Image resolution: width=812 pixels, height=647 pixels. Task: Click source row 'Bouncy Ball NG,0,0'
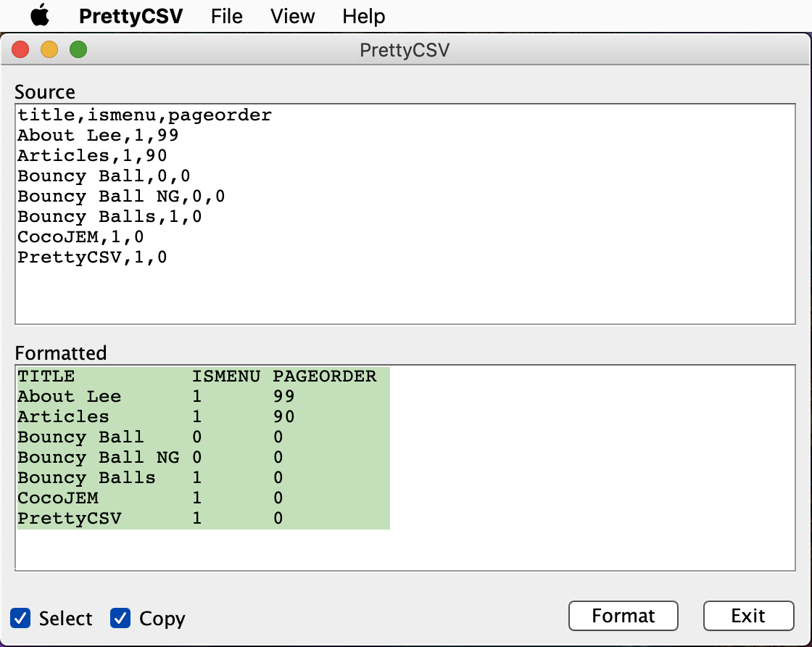[x=121, y=197]
